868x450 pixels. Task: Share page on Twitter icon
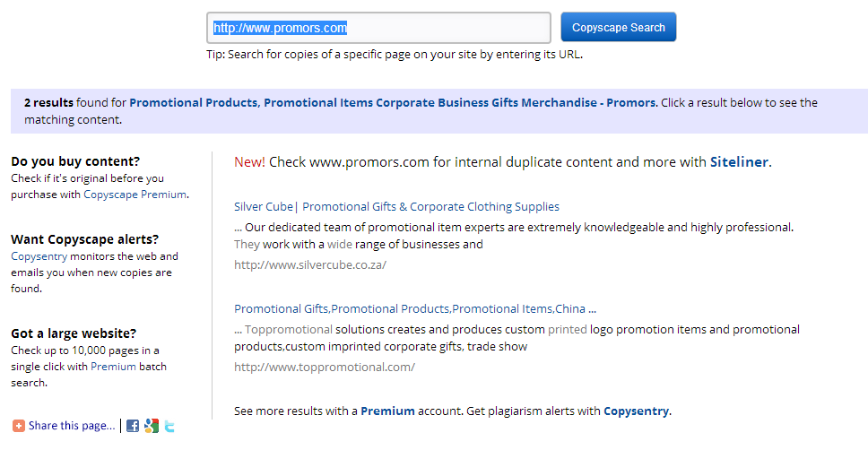(x=169, y=426)
